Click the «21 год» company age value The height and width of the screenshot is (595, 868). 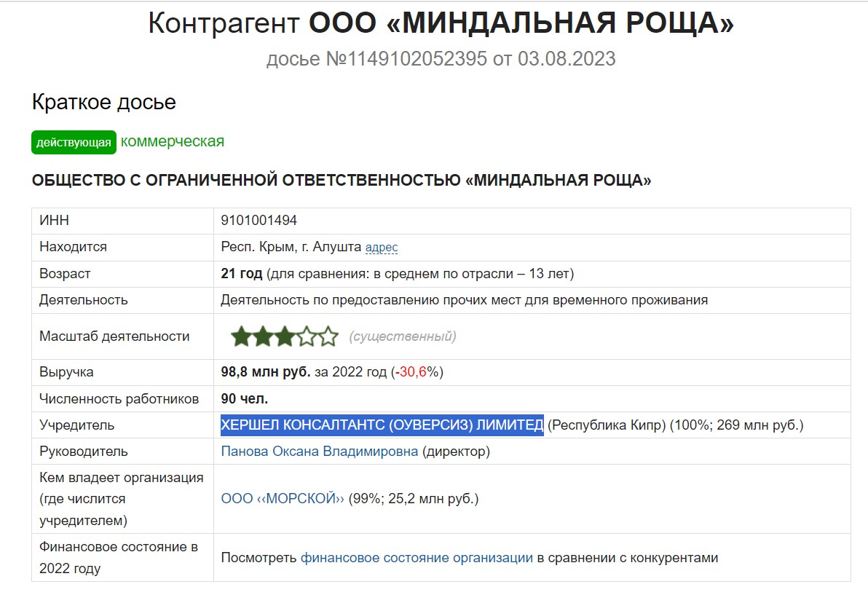point(242,274)
